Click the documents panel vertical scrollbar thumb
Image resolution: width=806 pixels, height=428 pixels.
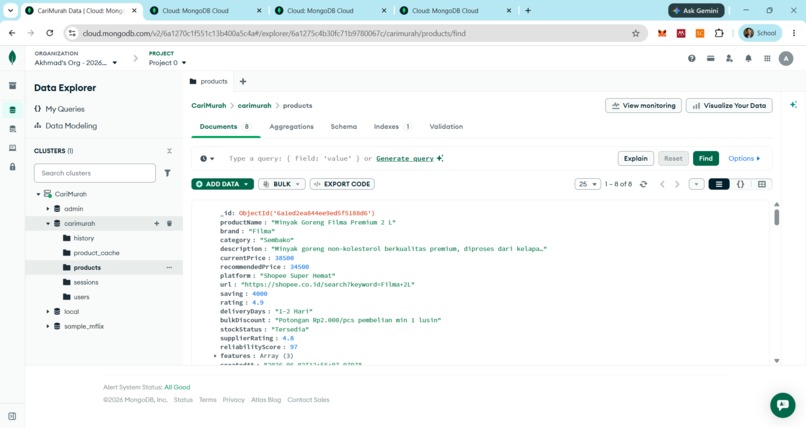coord(776,217)
